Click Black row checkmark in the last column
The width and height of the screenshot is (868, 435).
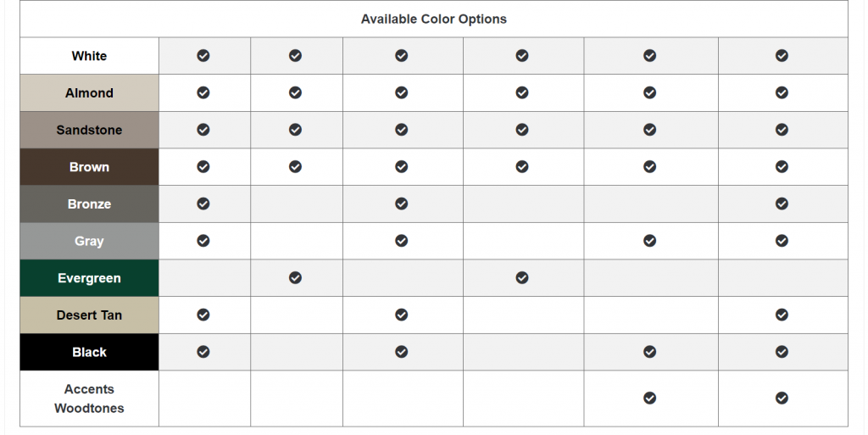click(782, 352)
